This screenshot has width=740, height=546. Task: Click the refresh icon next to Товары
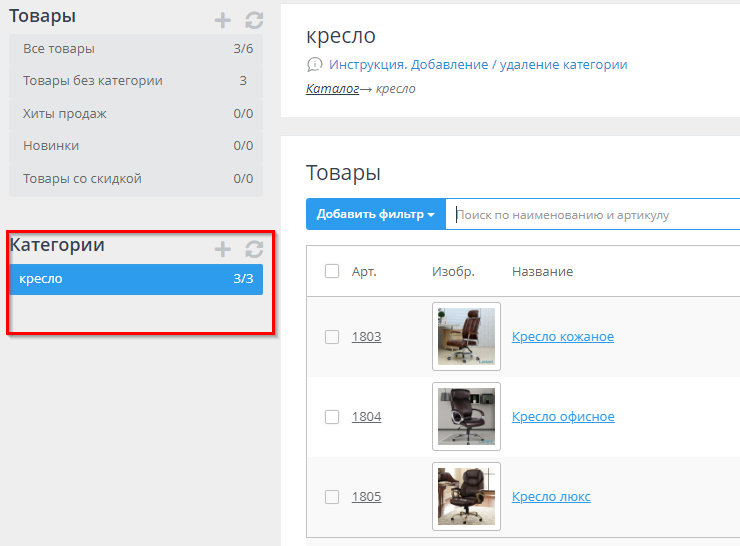254,20
